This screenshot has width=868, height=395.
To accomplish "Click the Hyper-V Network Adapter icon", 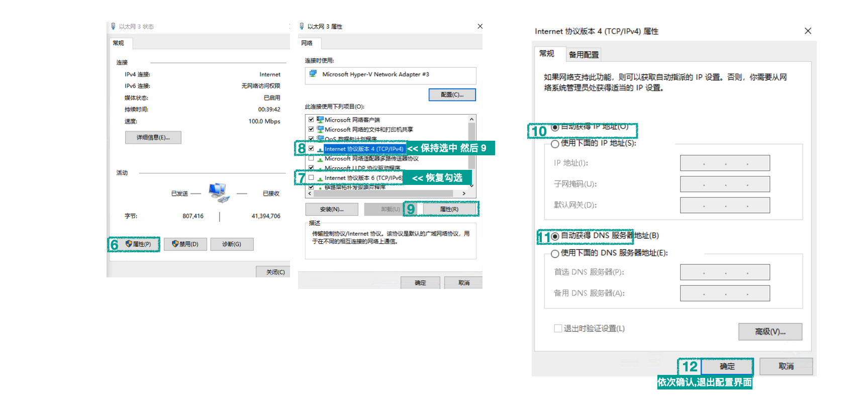I will coord(313,74).
